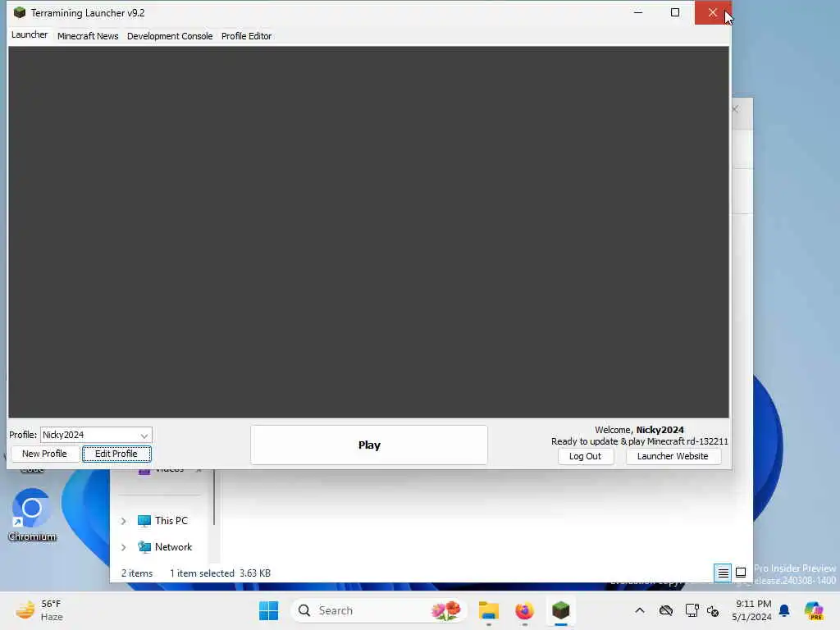Click the Edit Profile button

click(x=116, y=454)
